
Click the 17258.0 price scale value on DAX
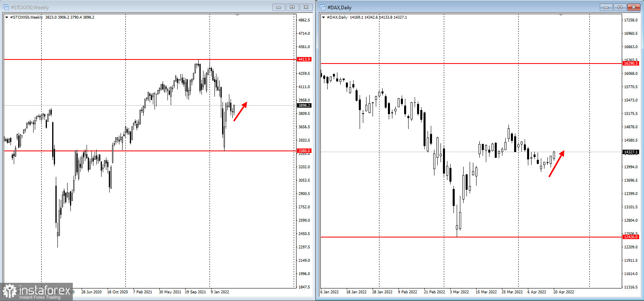coord(631,20)
